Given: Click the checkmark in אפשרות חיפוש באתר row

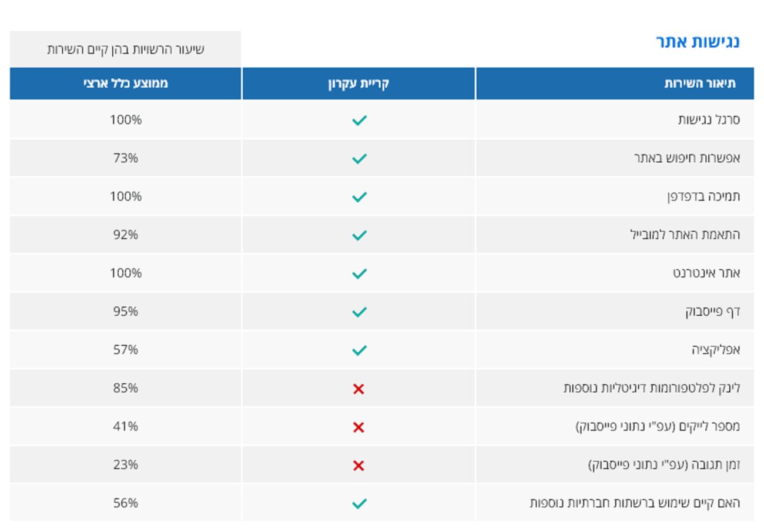Looking at the screenshot, I should tap(359, 158).
